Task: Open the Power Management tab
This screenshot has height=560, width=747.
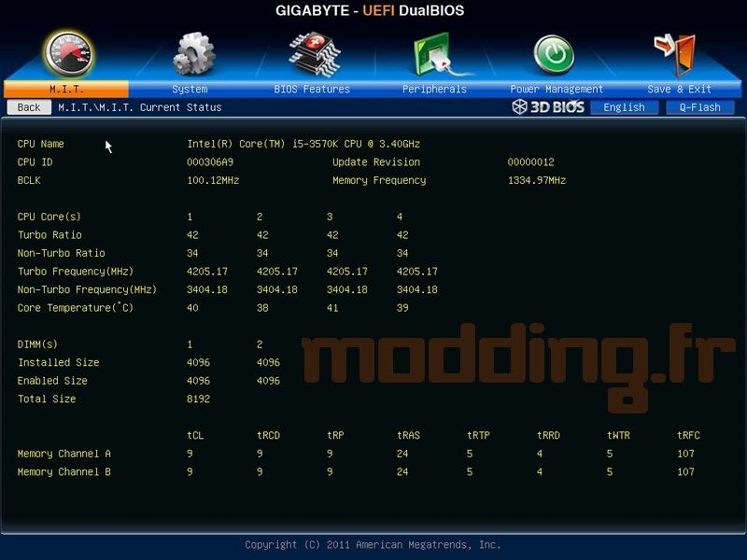Action: pos(557,89)
